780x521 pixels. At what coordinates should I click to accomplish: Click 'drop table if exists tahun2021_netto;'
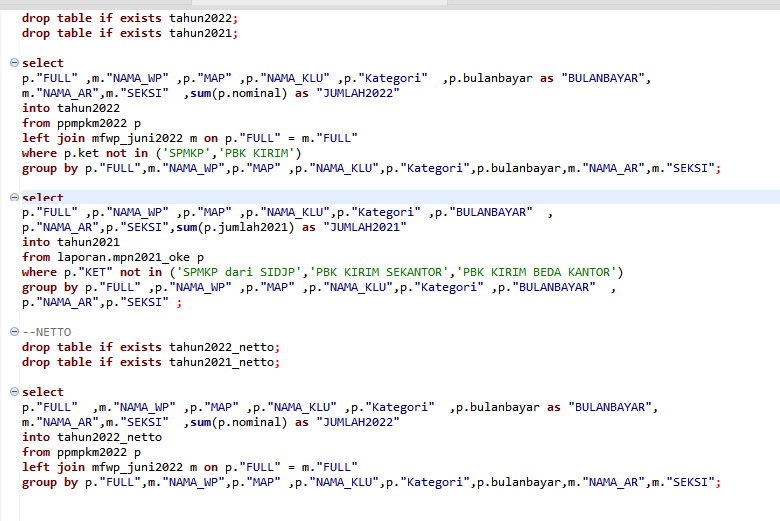pyautogui.click(x=151, y=362)
